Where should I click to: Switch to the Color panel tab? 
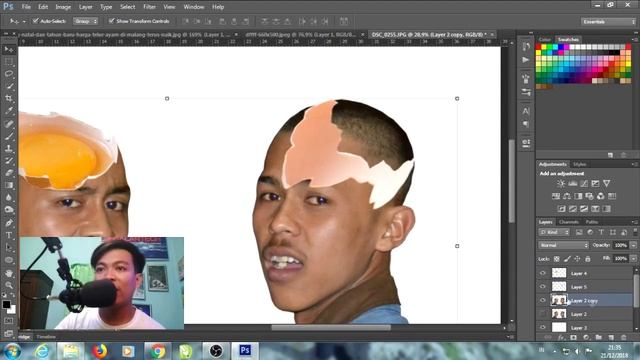(x=544, y=40)
